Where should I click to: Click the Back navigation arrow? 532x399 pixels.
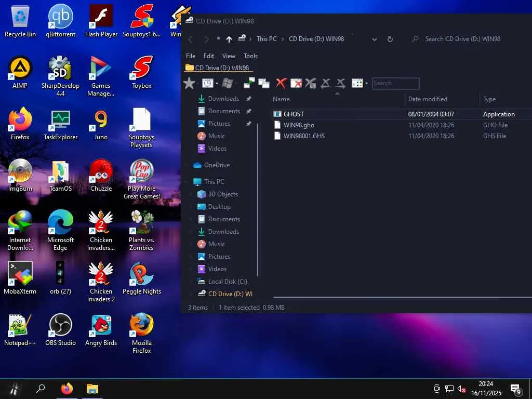[191, 39]
